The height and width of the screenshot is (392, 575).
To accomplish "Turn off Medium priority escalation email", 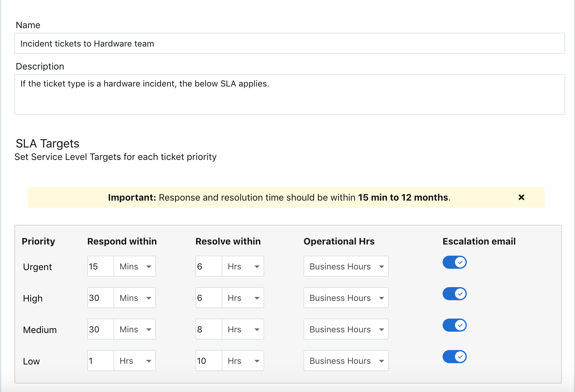I will coord(455,325).
